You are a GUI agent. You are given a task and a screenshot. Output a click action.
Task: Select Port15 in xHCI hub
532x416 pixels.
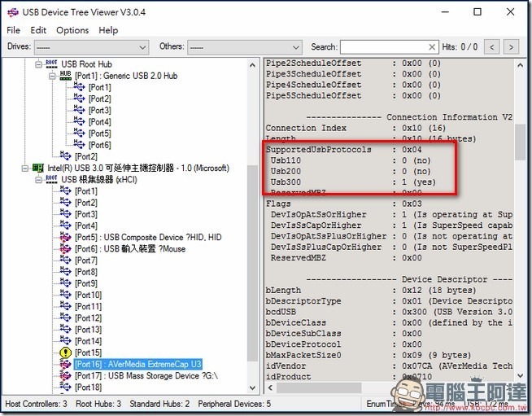pyautogui.click(x=88, y=353)
